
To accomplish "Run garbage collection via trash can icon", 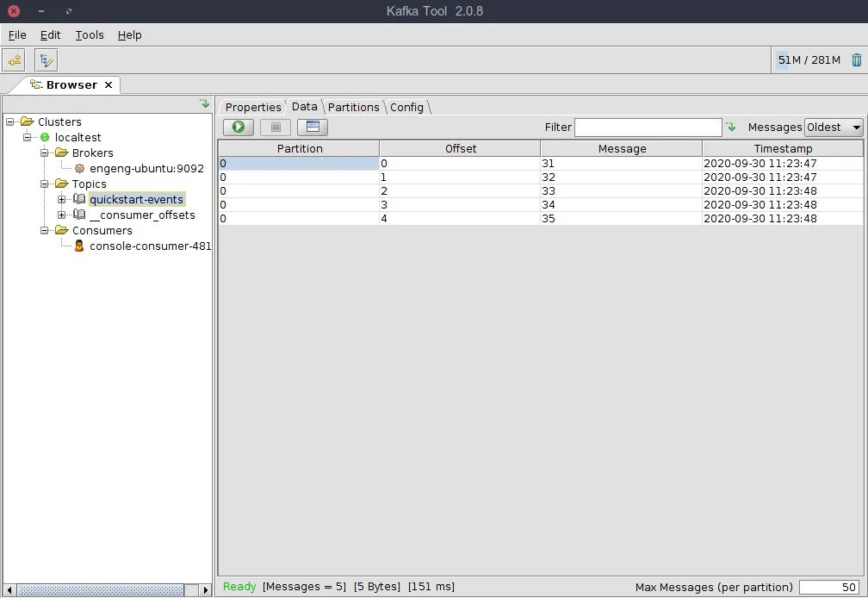I will point(856,60).
